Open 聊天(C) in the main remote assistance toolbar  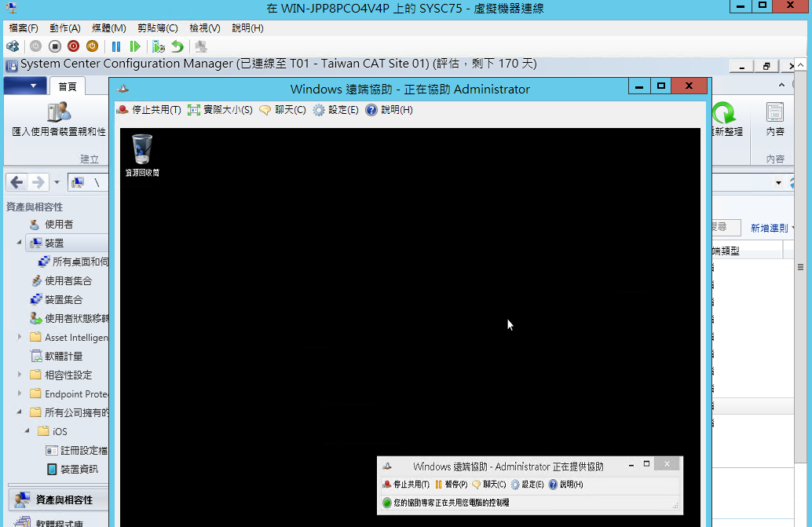[x=283, y=110]
